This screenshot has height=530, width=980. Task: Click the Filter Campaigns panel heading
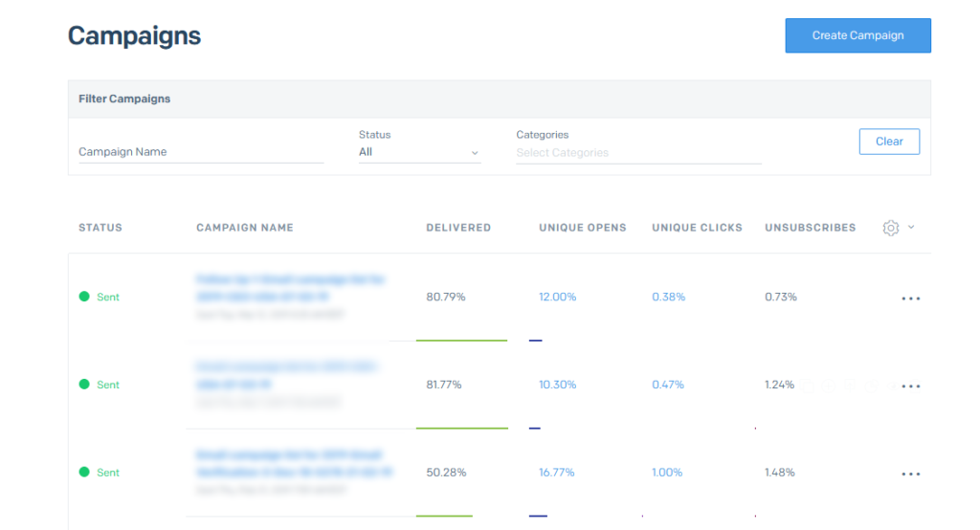tap(124, 99)
